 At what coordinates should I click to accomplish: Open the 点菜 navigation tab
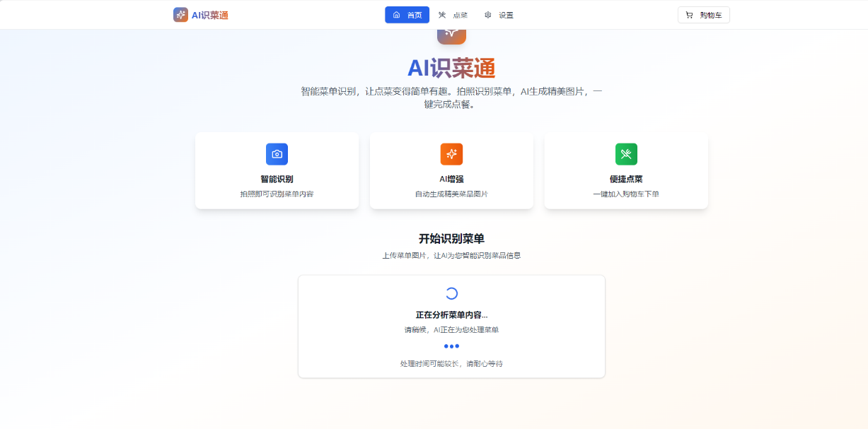[x=460, y=15]
